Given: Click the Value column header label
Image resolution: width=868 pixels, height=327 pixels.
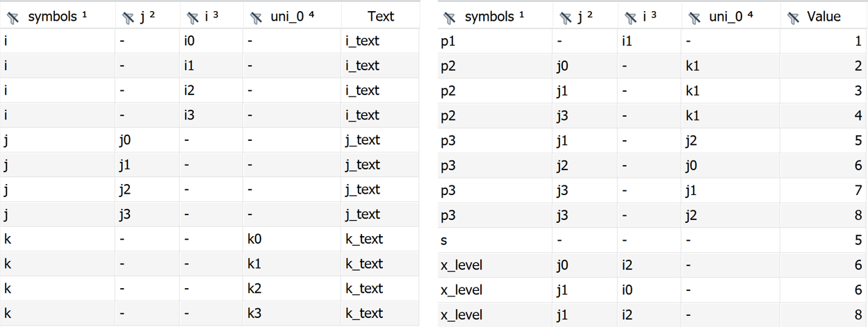Looking at the screenshot, I should 824,17.
